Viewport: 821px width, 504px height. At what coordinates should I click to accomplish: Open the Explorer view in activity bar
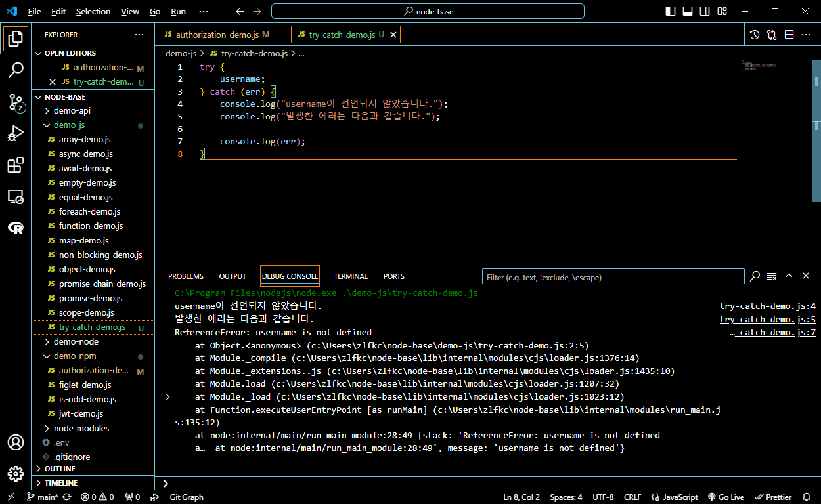pyautogui.click(x=16, y=38)
